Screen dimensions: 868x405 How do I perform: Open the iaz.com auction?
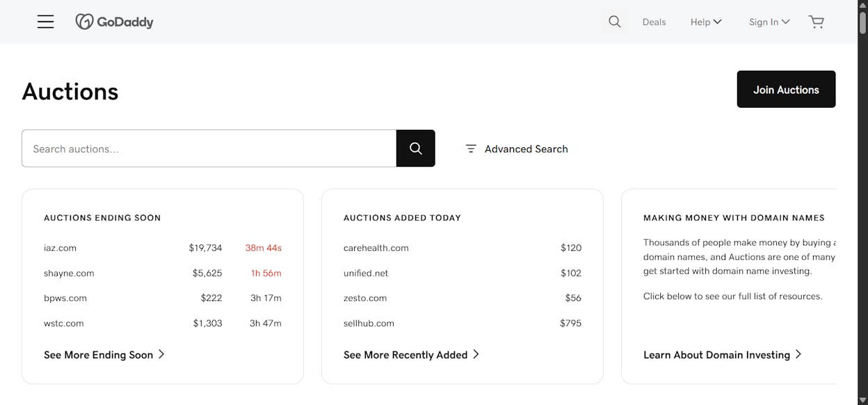[60, 248]
